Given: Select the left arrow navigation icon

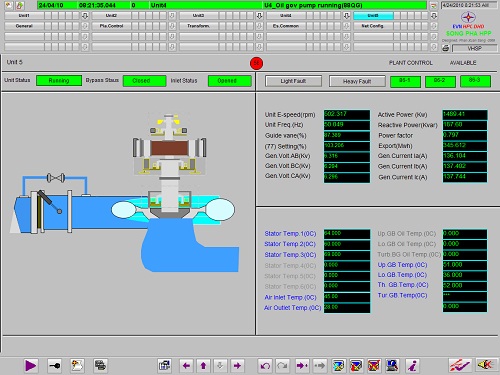Looking at the screenshot, I should (x=187, y=366).
